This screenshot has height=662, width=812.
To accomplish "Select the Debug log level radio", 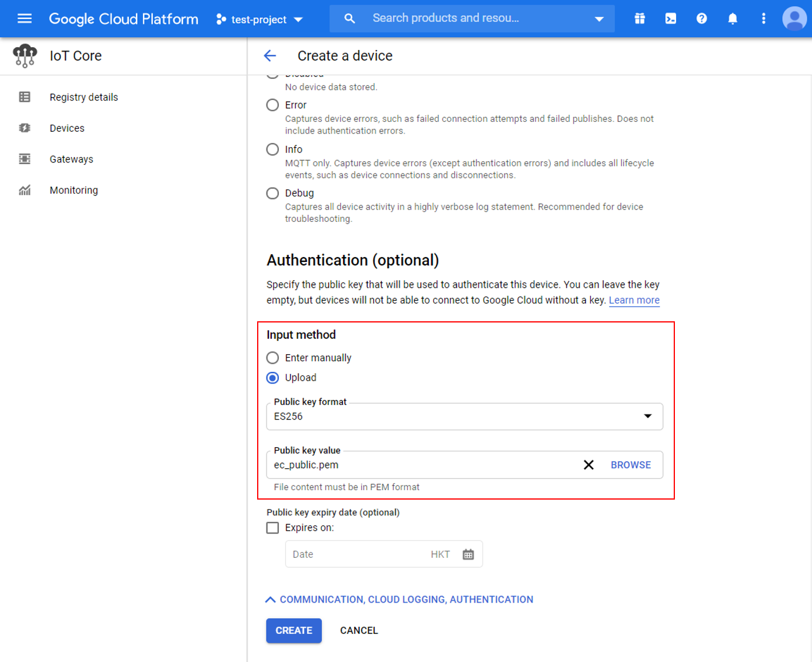I will (272, 194).
